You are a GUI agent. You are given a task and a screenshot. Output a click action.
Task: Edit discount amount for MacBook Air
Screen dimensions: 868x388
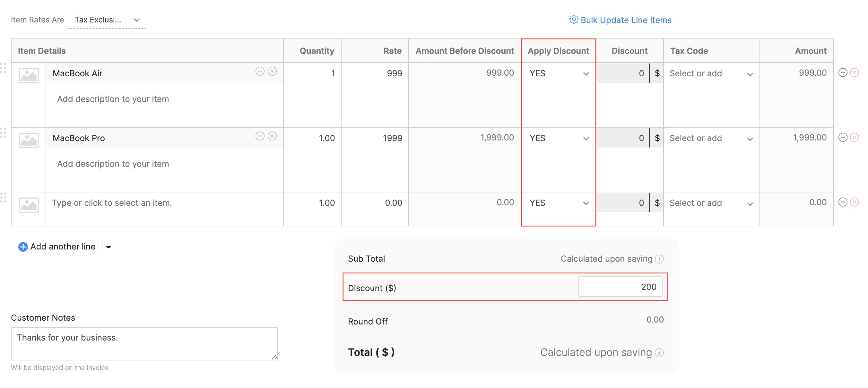[x=623, y=73]
